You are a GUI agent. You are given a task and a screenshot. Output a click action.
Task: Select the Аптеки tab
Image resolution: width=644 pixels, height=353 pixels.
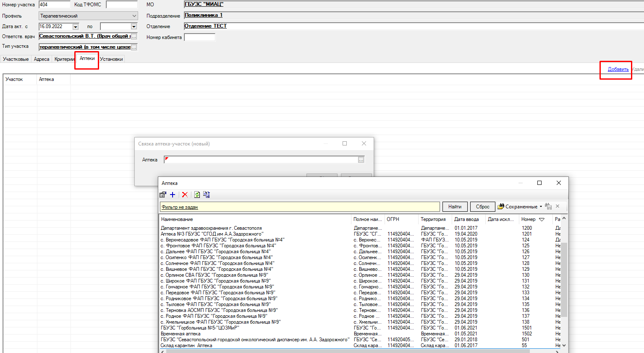pyautogui.click(x=87, y=58)
